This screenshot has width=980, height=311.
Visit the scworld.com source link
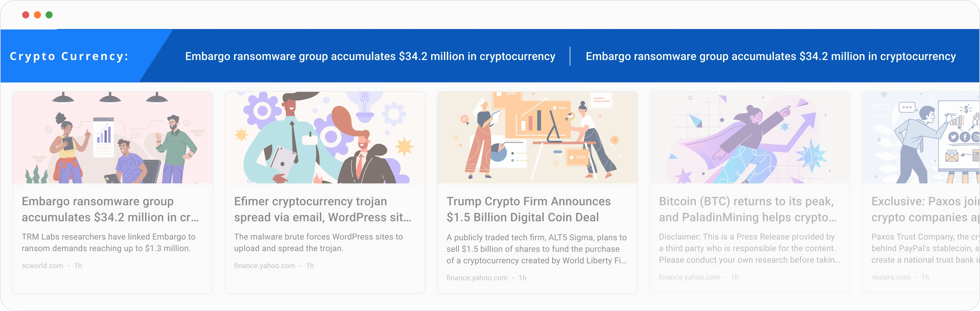(x=42, y=266)
